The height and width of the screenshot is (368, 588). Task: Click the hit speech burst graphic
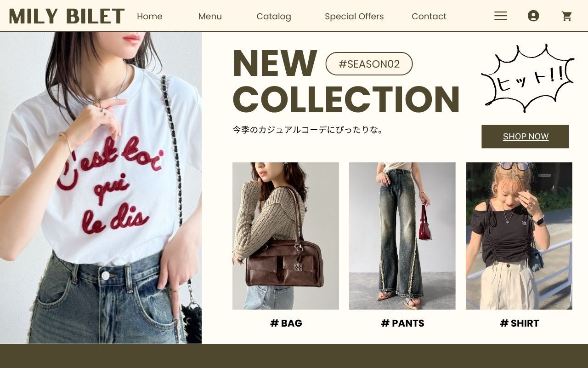[527, 78]
